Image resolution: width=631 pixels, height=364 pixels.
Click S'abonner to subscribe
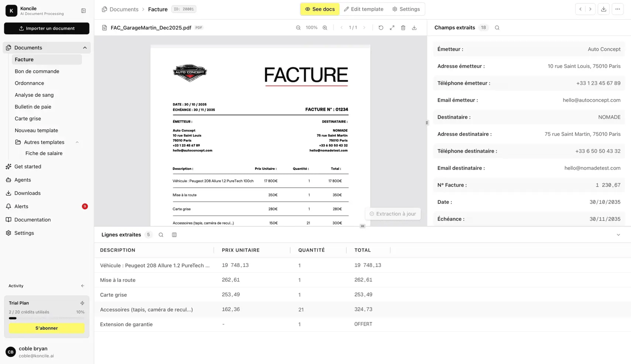coord(46,328)
